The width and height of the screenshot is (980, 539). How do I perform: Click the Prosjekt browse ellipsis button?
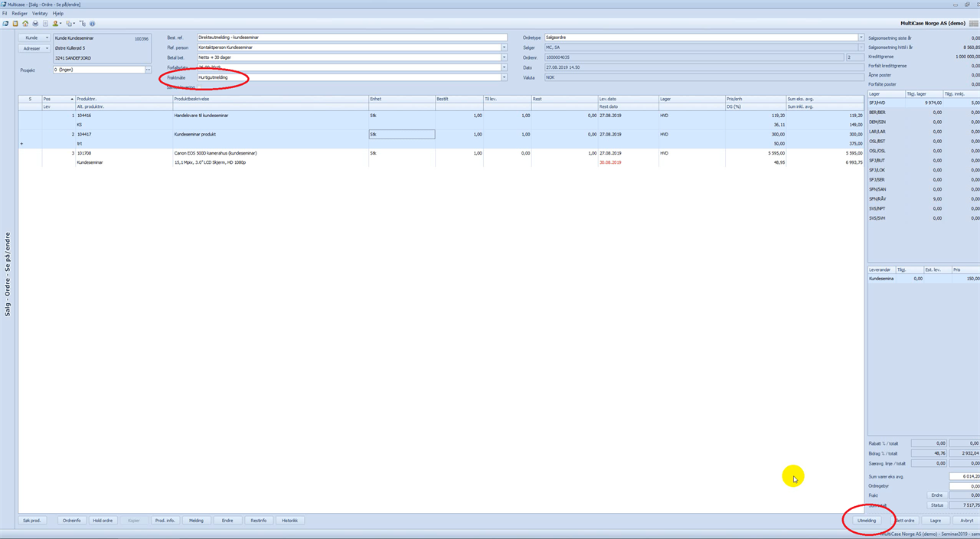pyautogui.click(x=148, y=70)
